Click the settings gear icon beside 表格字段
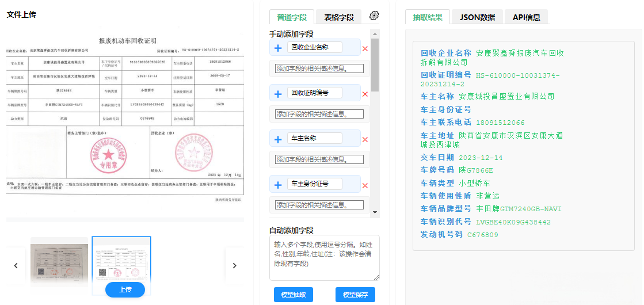This screenshot has width=644, height=305. (x=374, y=16)
